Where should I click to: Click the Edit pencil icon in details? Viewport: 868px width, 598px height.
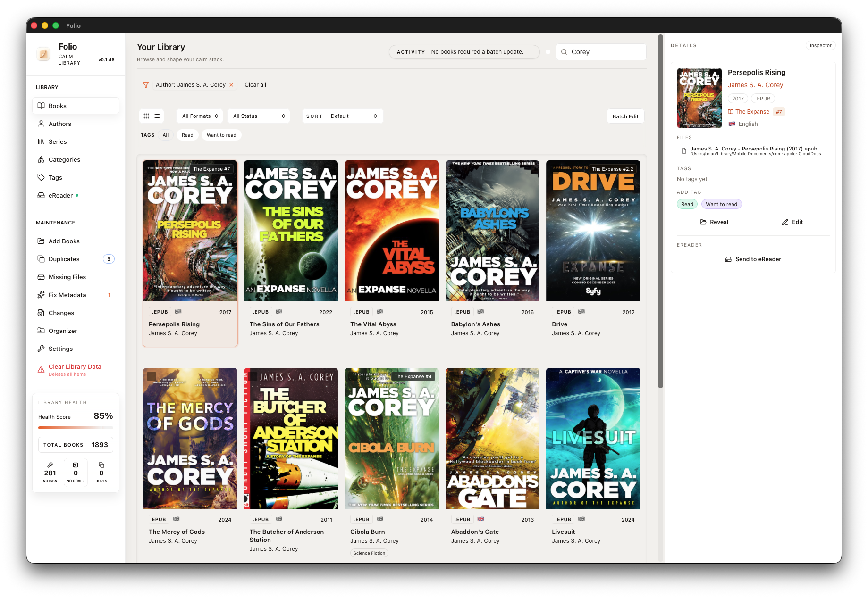pyautogui.click(x=785, y=222)
